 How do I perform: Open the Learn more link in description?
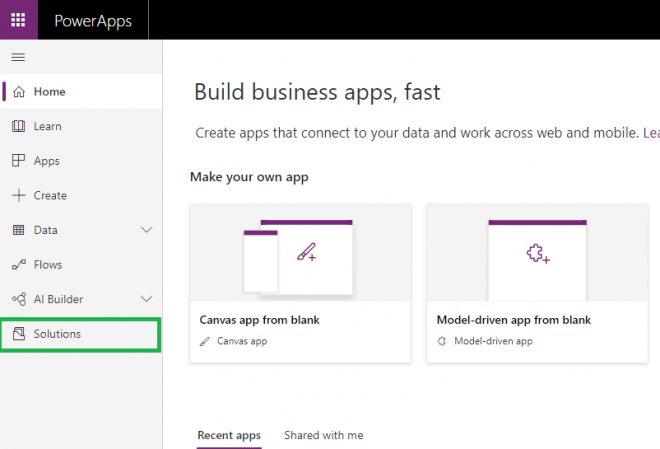tap(650, 132)
